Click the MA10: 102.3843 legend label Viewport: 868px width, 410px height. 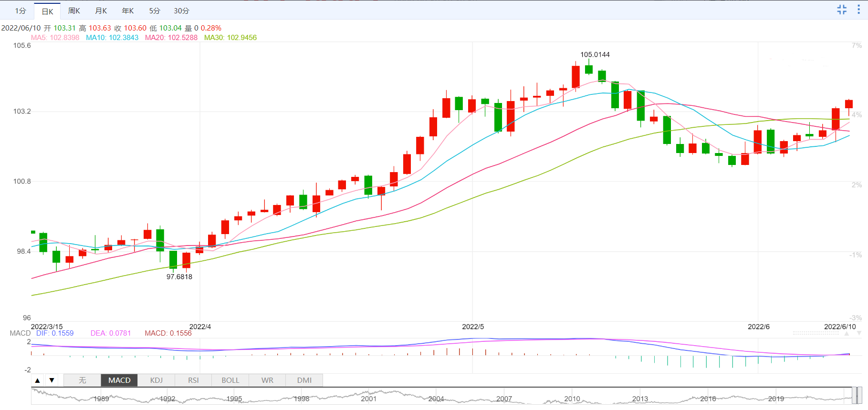click(x=112, y=38)
